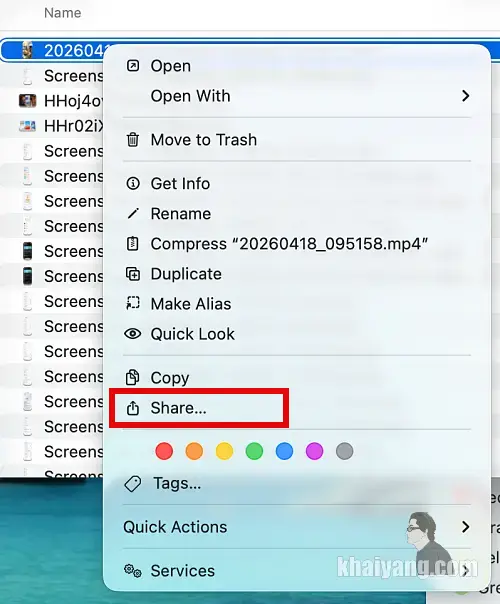The width and height of the screenshot is (500, 604).
Task: Click the Open arrow icon in context menu
Action: pos(133,66)
